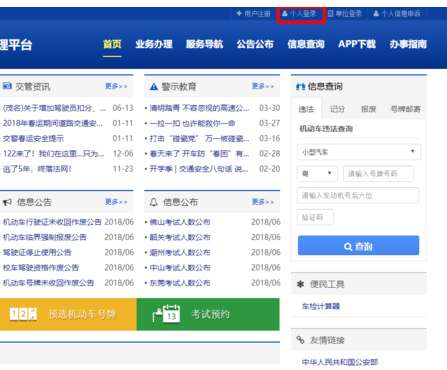Open 信息查询 in the main navigation
Image resolution: width=447 pixels, height=370 pixels.
306,44
